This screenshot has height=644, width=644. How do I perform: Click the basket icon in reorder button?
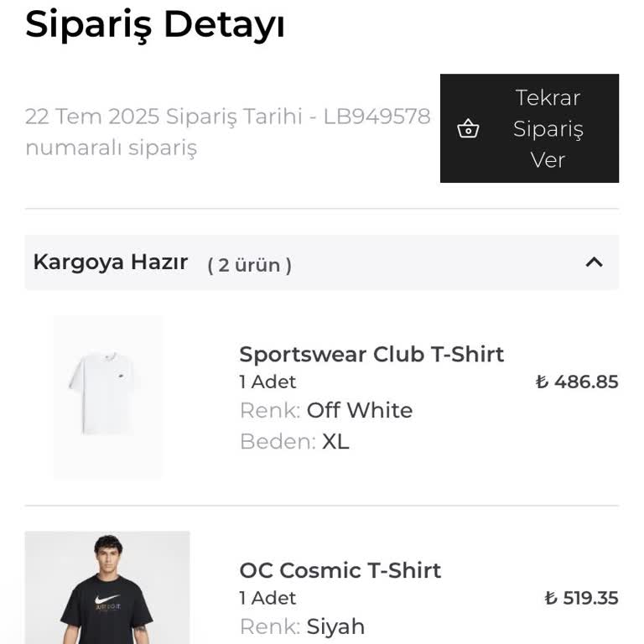(x=468, y=129)
